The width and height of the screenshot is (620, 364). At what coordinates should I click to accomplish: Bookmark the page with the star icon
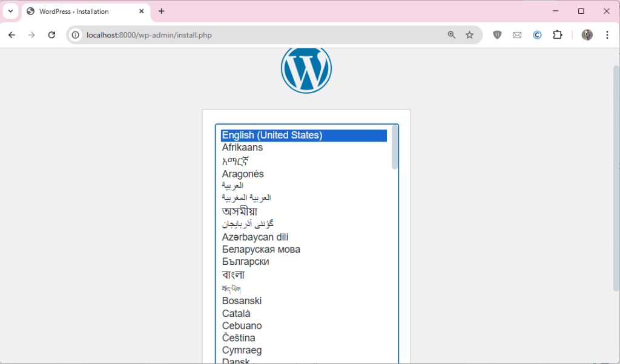(470, 35)
